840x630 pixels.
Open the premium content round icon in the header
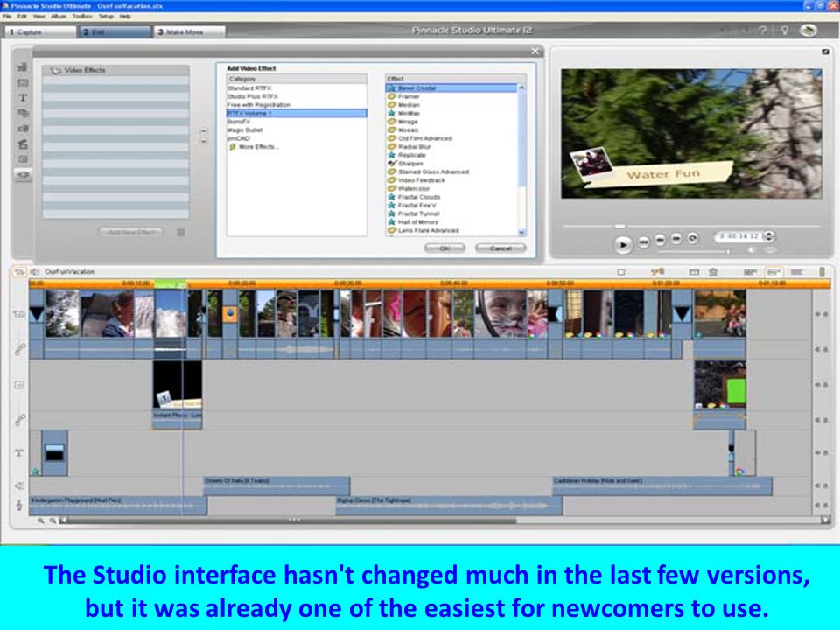click(808, 31)
